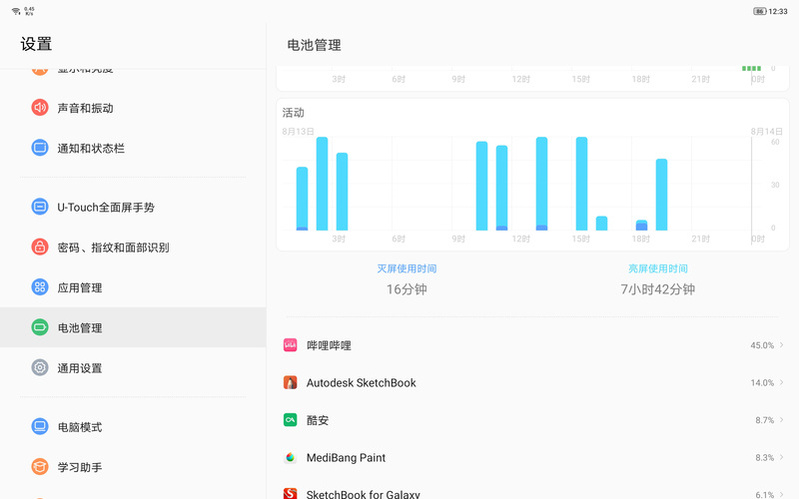Select 电池管理 in settings sidebar
Image resolution: width=799 pixels, height=499 pixels.
point(80,327)
